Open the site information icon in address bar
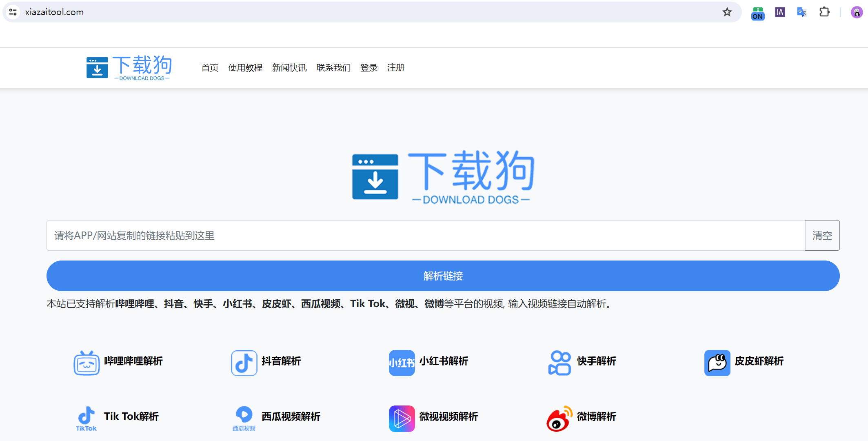Screen dimensions: 868x441 pos(13,12)
